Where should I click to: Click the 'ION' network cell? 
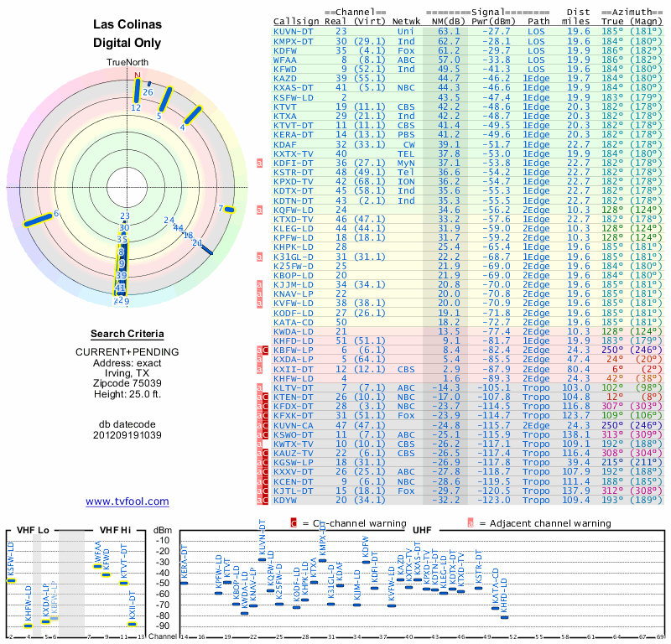[406, 181]
